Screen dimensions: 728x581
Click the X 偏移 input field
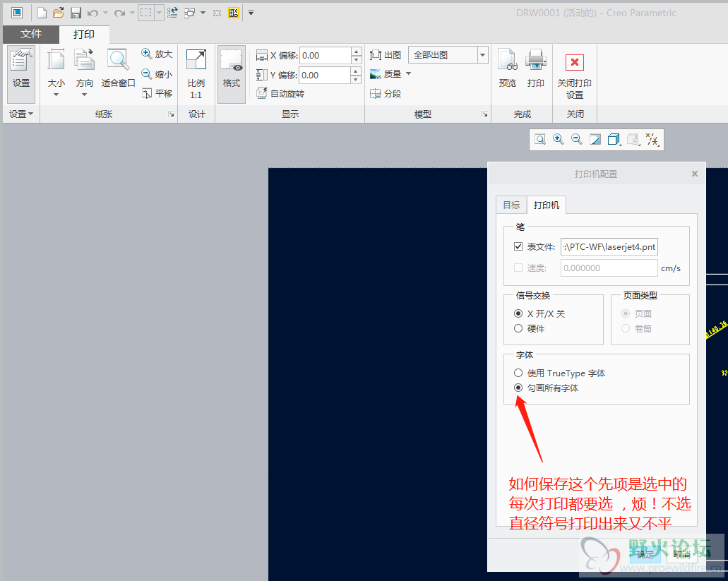pos(325,56)
